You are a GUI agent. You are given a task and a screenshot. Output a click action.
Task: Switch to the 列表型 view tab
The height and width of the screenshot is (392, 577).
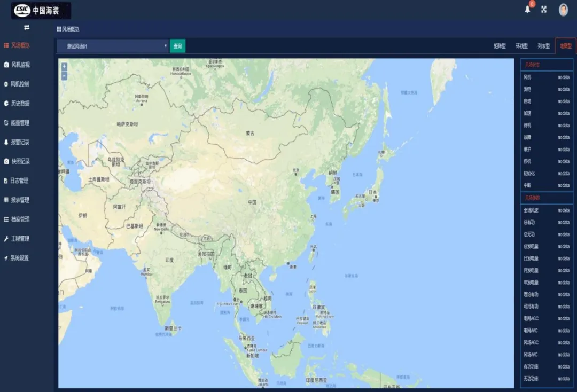[x=543, y=46]
